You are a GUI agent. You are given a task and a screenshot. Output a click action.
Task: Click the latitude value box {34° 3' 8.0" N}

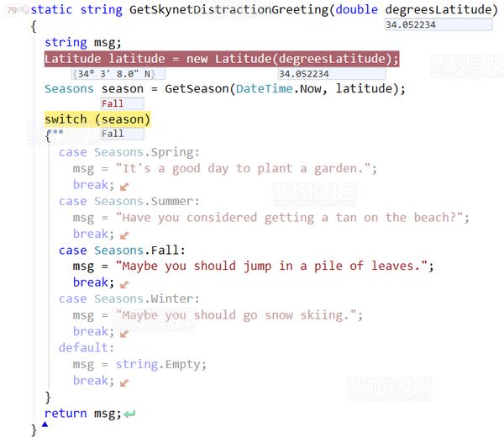point(118,74)
